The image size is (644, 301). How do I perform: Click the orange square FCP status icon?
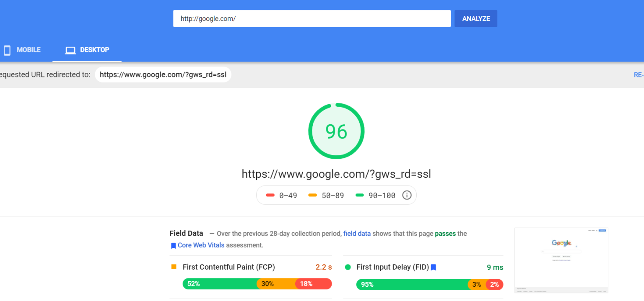tap(174, 267)
